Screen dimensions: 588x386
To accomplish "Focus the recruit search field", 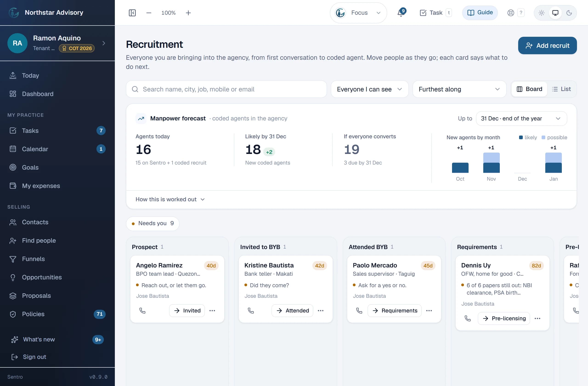I will pos(226,89).
